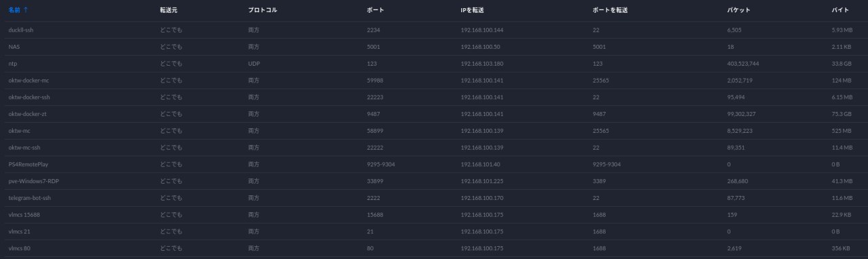Open the vlmcs 80 rule
The image size is (868, 259).
tap(434, 248)
